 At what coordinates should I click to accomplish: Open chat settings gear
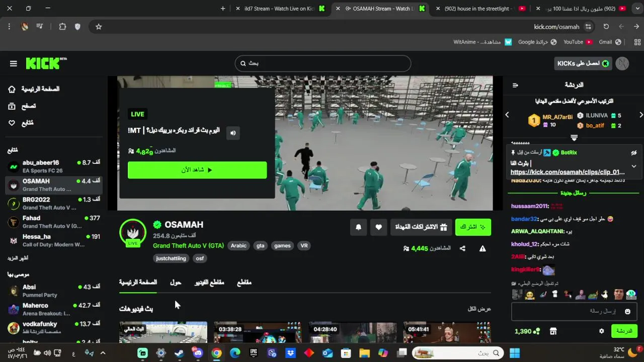coord(601,331)
